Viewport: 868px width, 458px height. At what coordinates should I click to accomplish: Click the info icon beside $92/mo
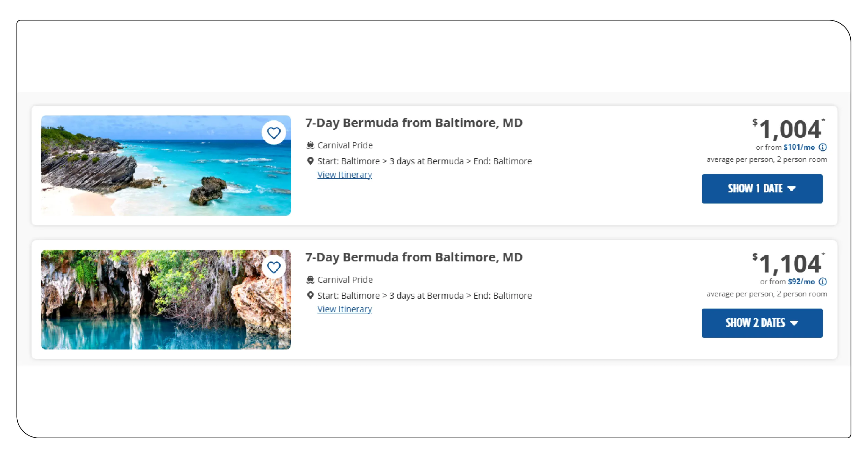coord(823,282)
